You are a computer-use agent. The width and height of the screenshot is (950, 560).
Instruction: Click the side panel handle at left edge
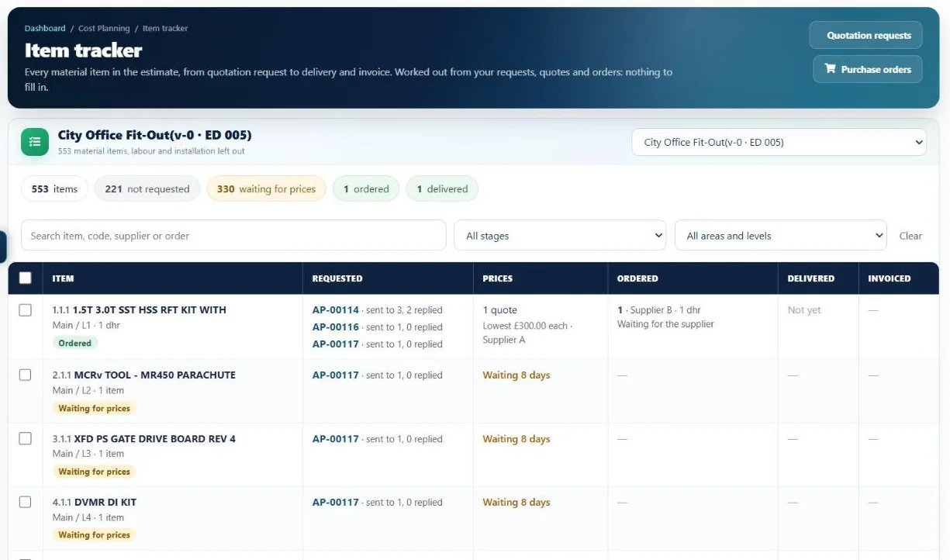pyautogui.click(x=3, y=247)
